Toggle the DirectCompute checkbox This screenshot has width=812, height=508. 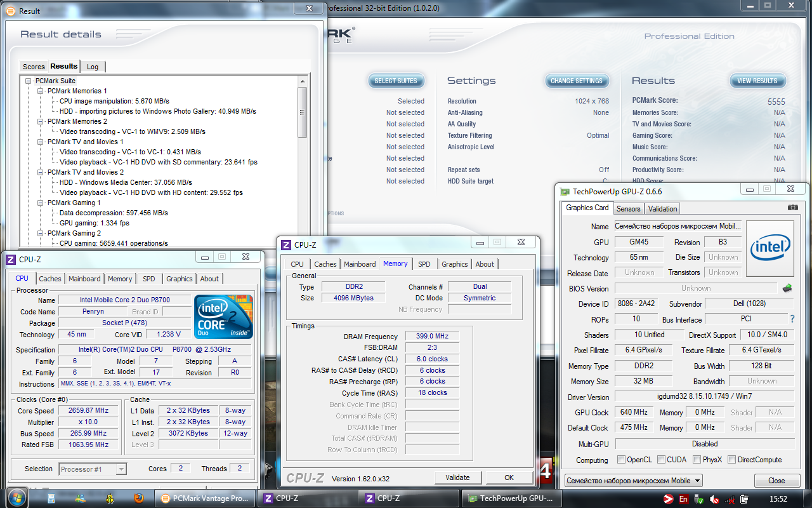point(732,459)
